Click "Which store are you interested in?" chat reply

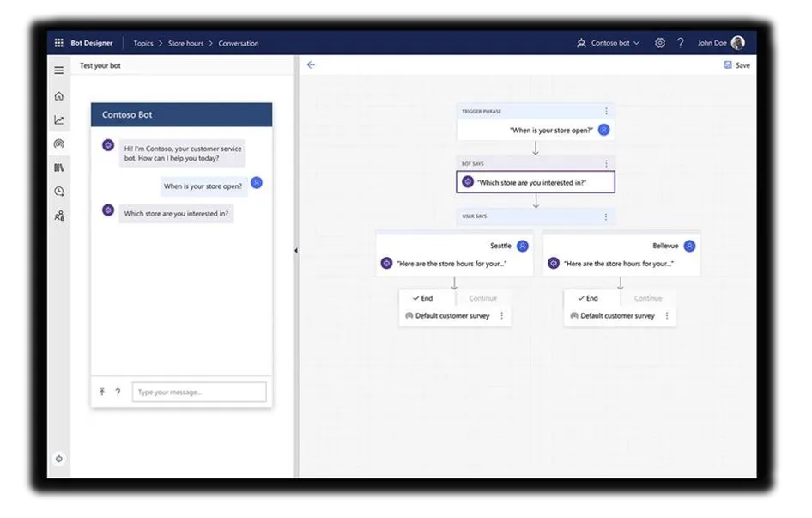click(176, 214)
